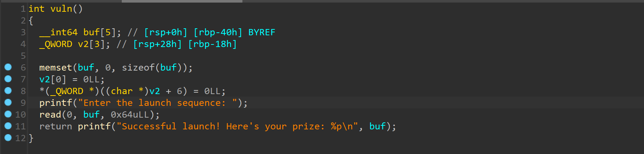Click printf on the return line
The image size is (644, 154).
(x=94, y=126)
